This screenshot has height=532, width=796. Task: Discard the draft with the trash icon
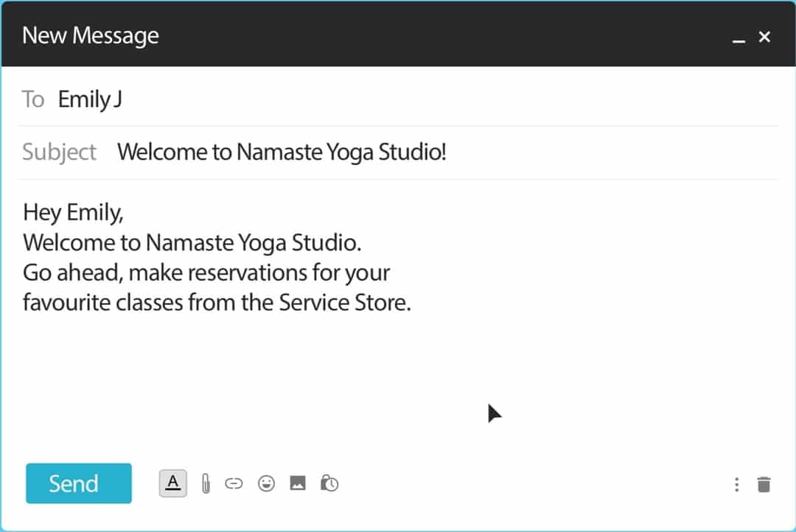[764, 484]
